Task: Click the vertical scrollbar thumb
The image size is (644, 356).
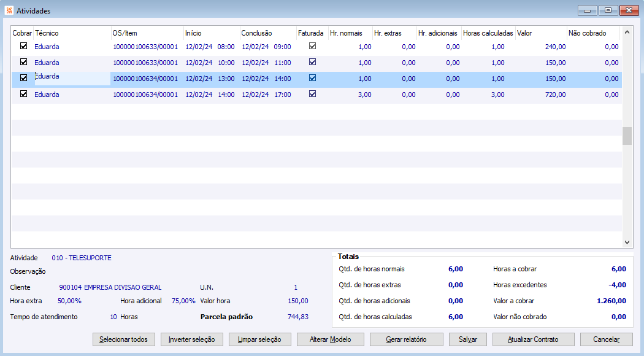Action: point(627,136)
